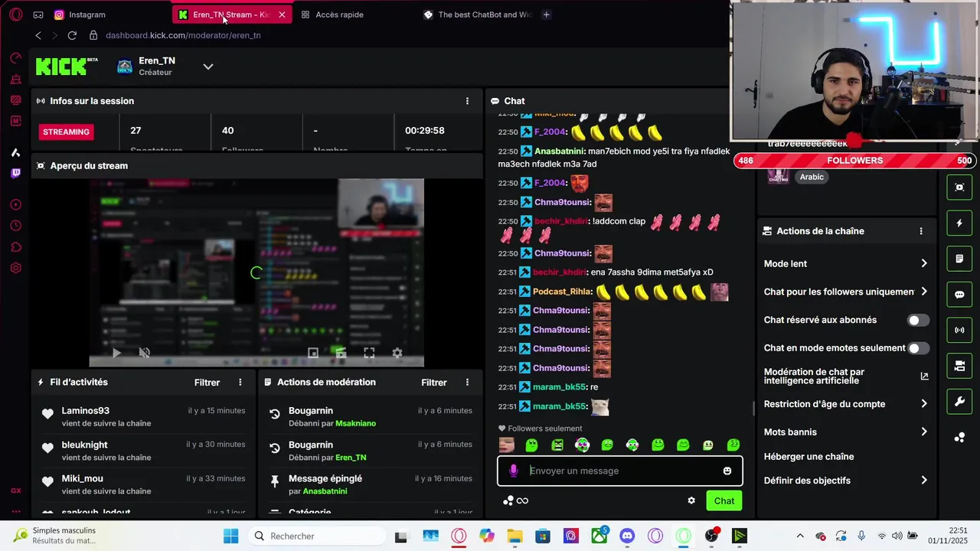
Task: Click the Anasbatnini name in pinned message row
Action: pos(325,491)
